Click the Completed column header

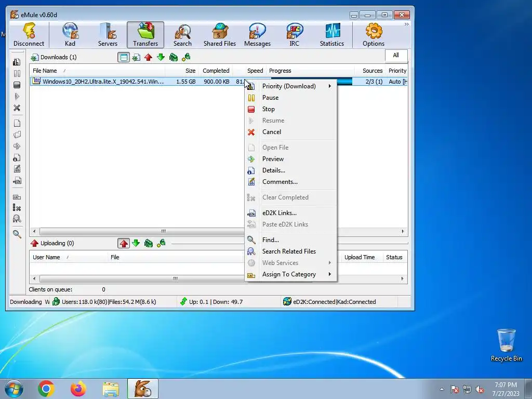216,71
